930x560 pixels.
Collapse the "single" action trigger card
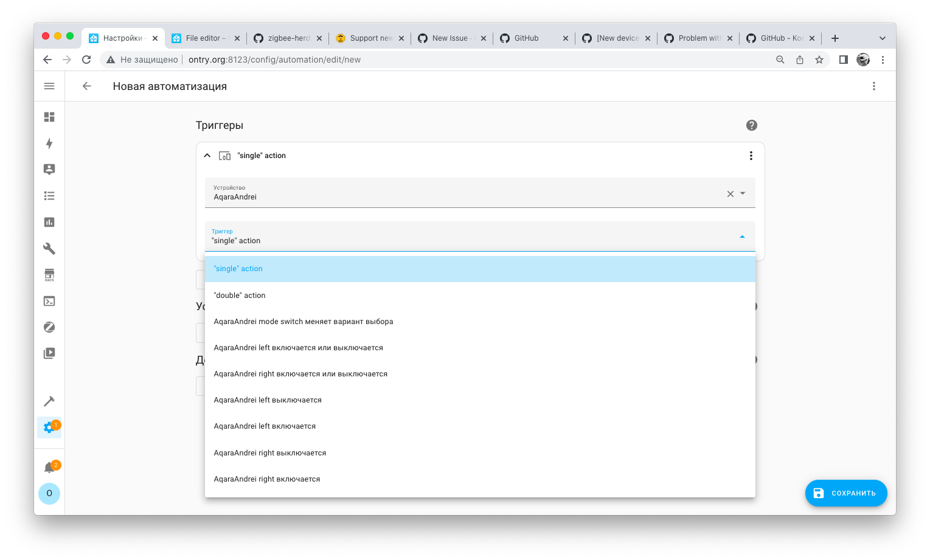(207, 155)
